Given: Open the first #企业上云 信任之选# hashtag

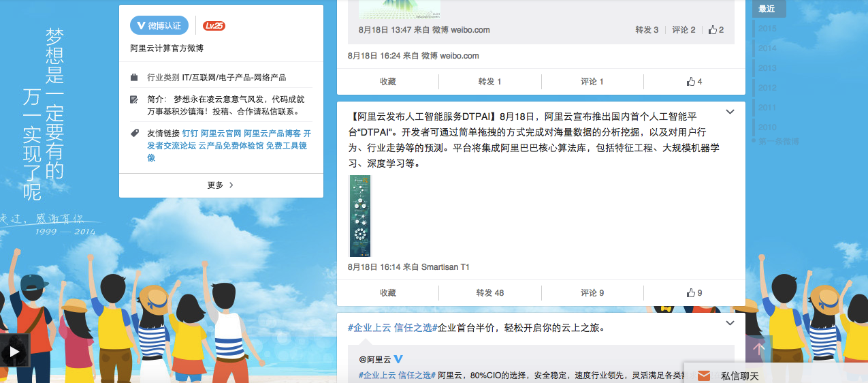Looking at the screenshot, I should (x=391, y=328).
